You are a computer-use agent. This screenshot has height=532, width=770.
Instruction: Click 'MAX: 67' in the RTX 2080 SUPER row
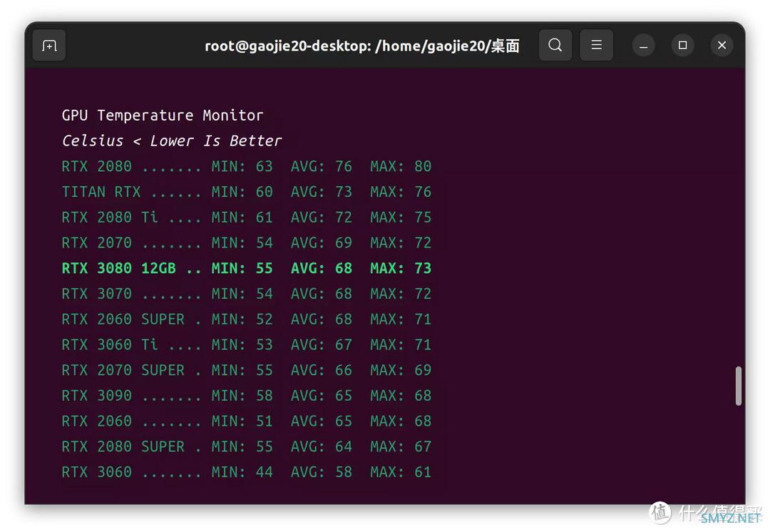401,447
